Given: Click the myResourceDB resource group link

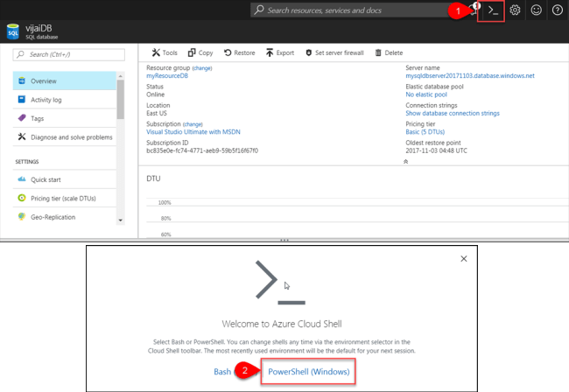Looking at the screenshot, I should (x=167, y=76).
